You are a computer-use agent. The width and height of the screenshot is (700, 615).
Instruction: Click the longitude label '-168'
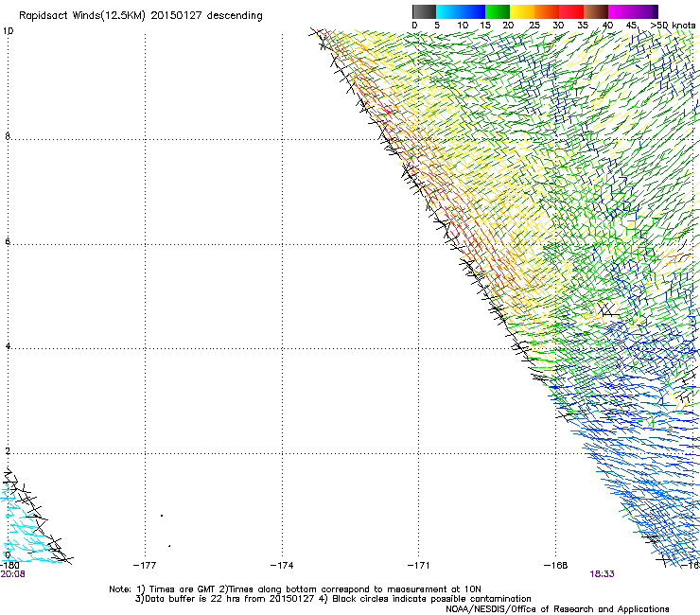(x=555, y=566)
